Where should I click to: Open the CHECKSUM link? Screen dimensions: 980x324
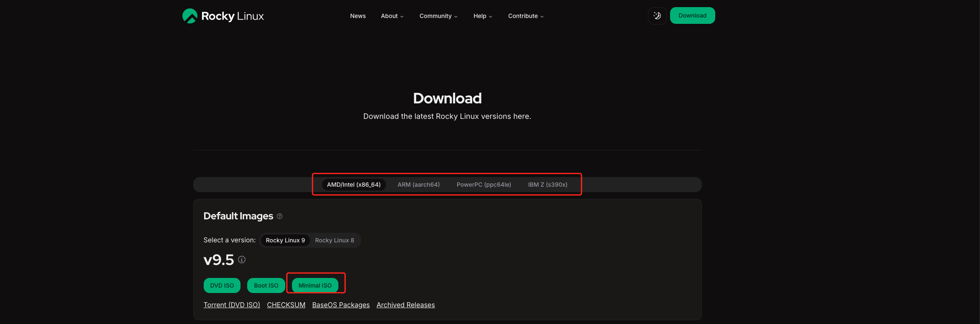[x=286, y=305]
